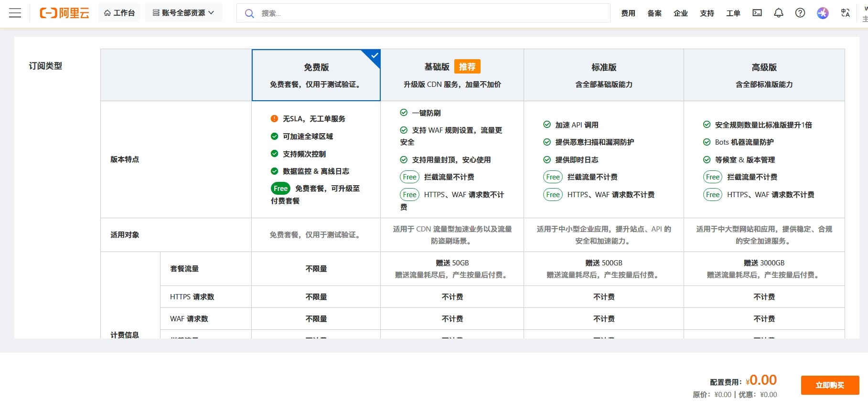868x411 pixels.
Task: Click the 立即购买 button
Action: click(830, 385)
